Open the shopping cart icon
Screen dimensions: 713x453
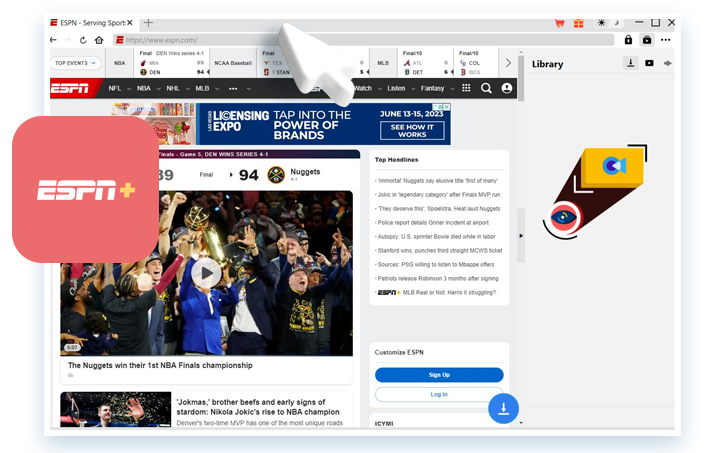pyautogui.click(x=560, y=23)
